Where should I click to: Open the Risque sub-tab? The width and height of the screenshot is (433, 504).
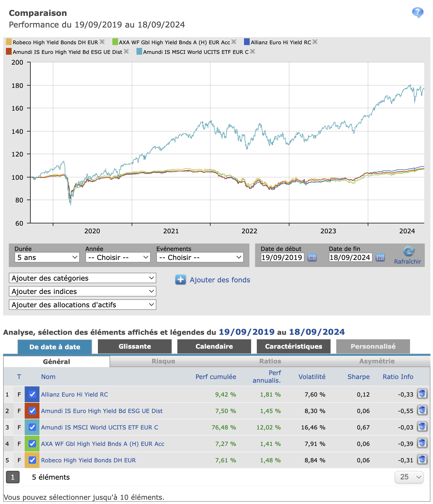[x=163, y=361]
